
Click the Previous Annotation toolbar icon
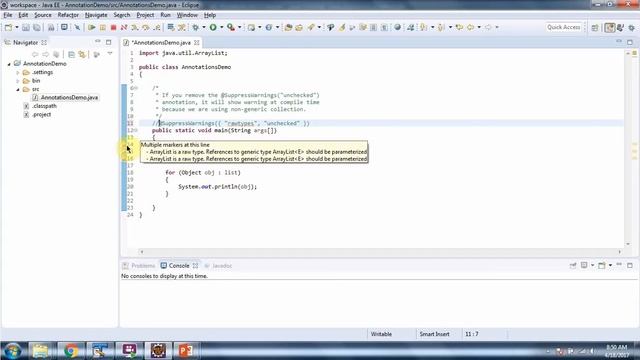[x=441, y=27]
